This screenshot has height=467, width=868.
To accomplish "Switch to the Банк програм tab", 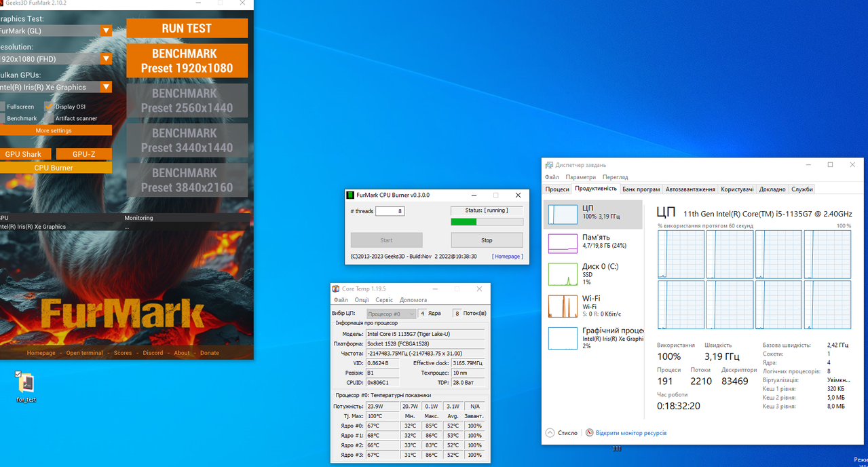I will [641, 189].
